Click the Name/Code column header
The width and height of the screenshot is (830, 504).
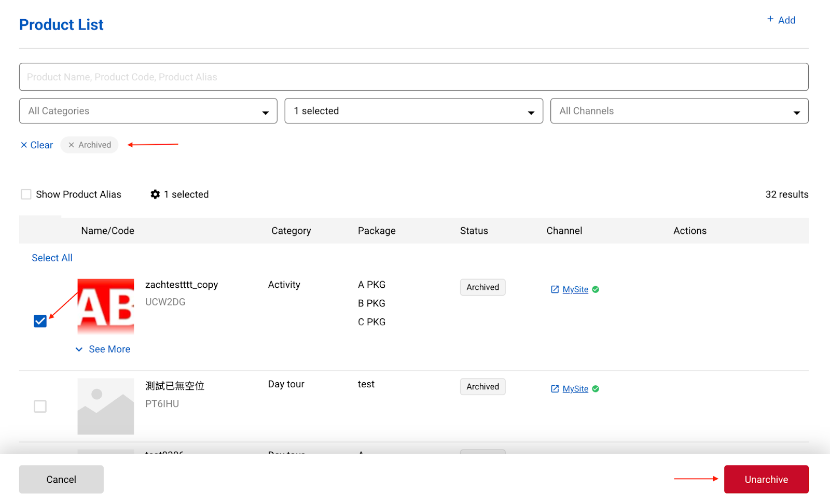[107, 231]
